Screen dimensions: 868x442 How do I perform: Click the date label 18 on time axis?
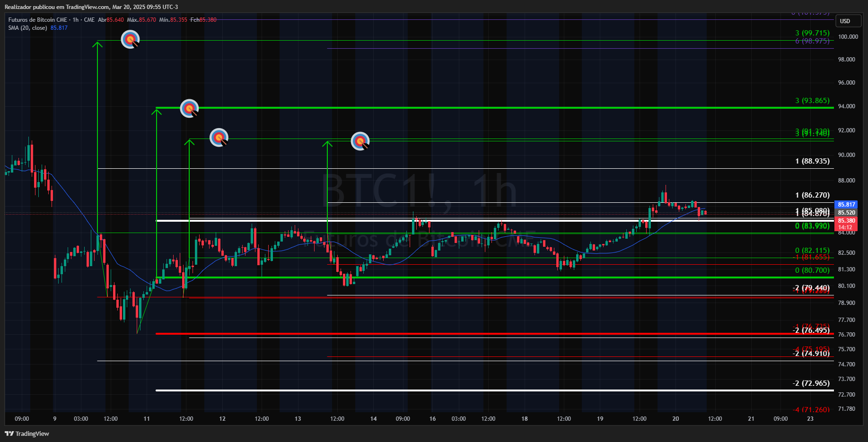525,419
